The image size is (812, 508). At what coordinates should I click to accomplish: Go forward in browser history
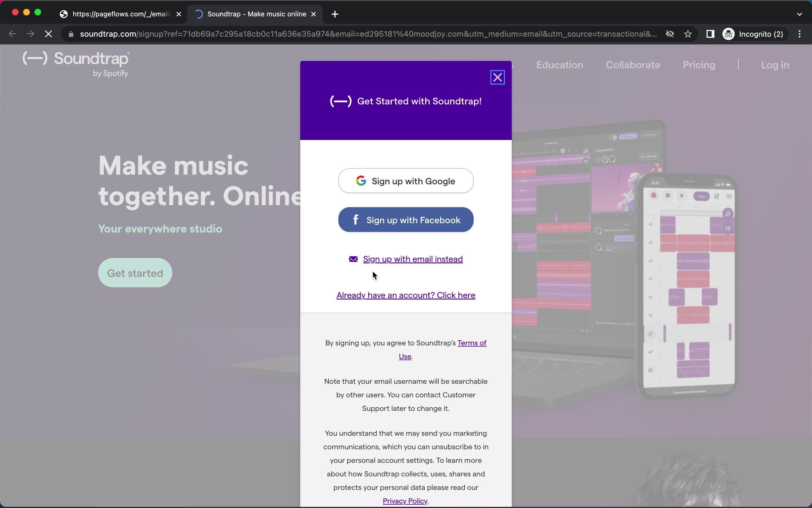30,34
